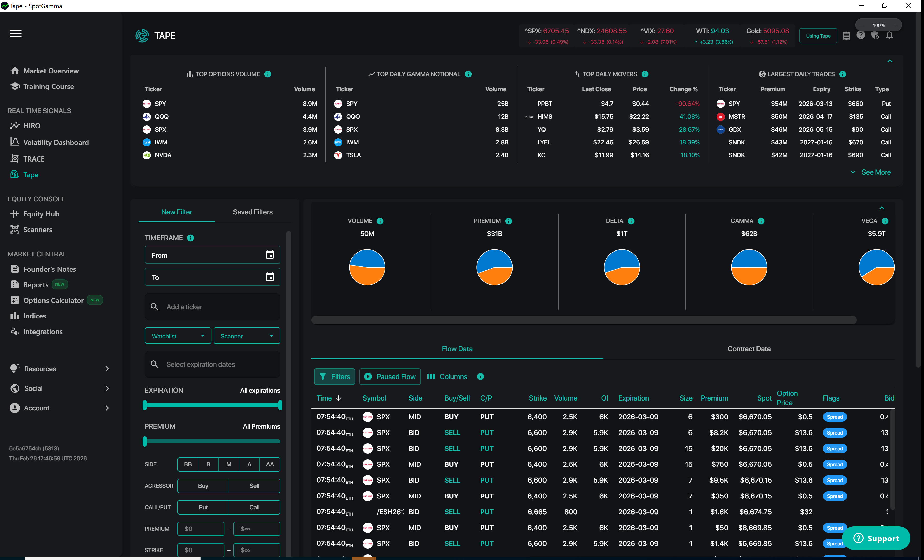Viewport: 924px width, 560px height.
Task: Click info icon beside Top Options Volume
Action: [268, 74]
